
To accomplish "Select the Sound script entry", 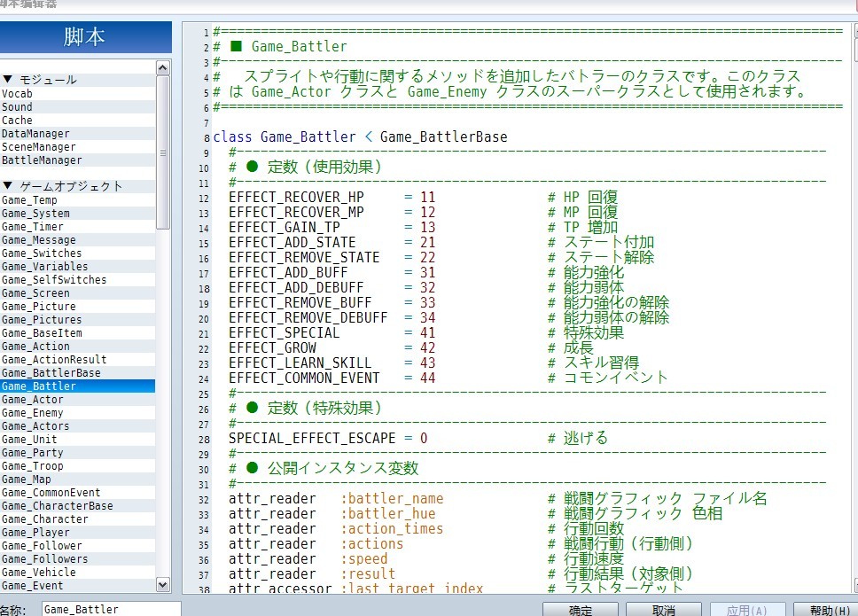I will coord(78,106).
